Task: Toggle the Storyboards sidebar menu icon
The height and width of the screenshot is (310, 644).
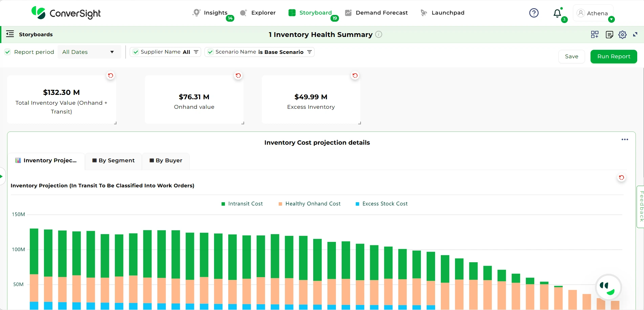Action: click(10, 34)
